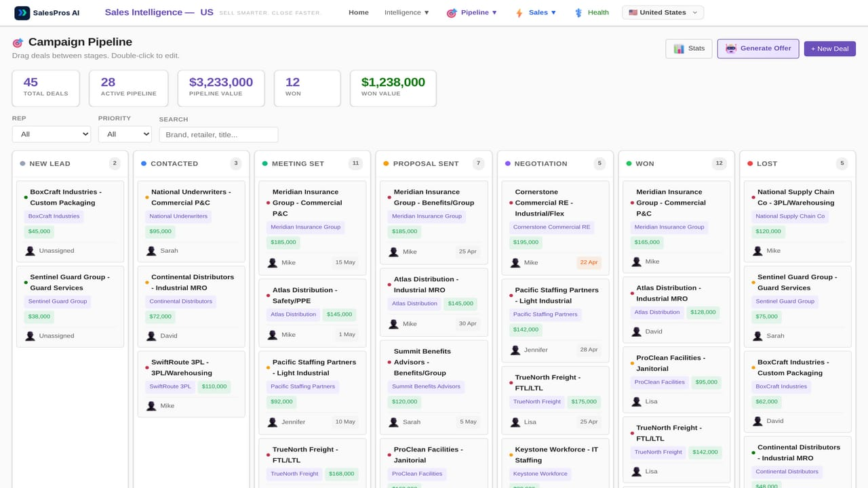Click the medical icon beside Health
The height and width of the screenshot is (488, 868).
coord(578,13)
